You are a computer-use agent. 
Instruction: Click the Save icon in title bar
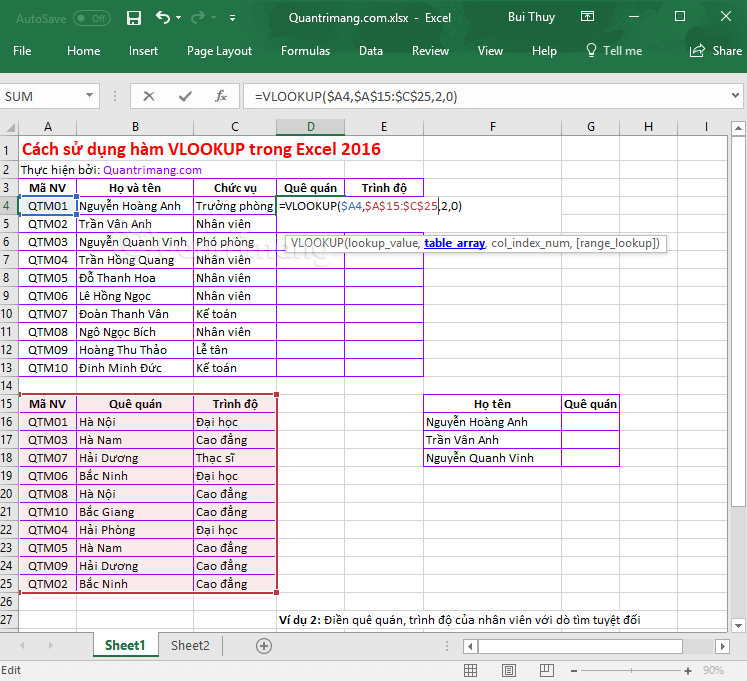(x=133, y=18)
